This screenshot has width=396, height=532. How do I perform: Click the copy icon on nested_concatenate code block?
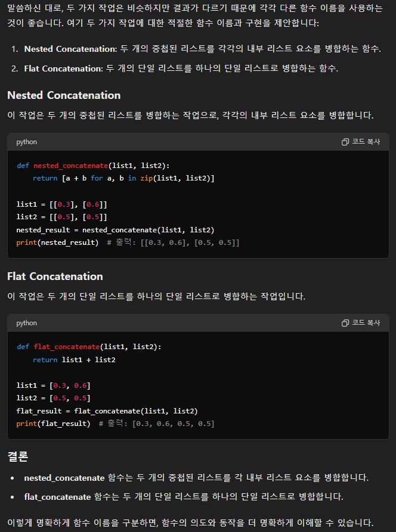tap(345, 142)
